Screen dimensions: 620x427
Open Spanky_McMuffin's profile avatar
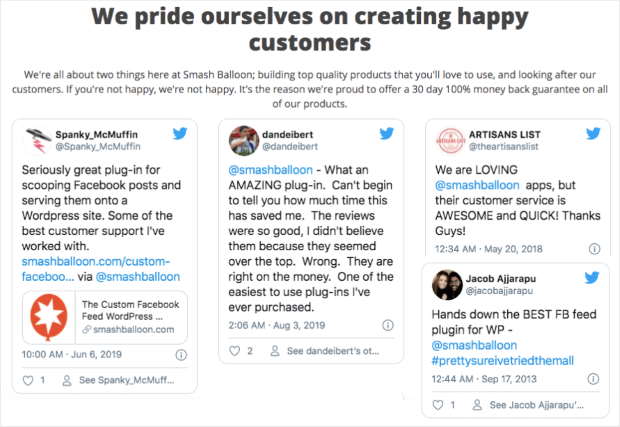[x=36, y=141]
